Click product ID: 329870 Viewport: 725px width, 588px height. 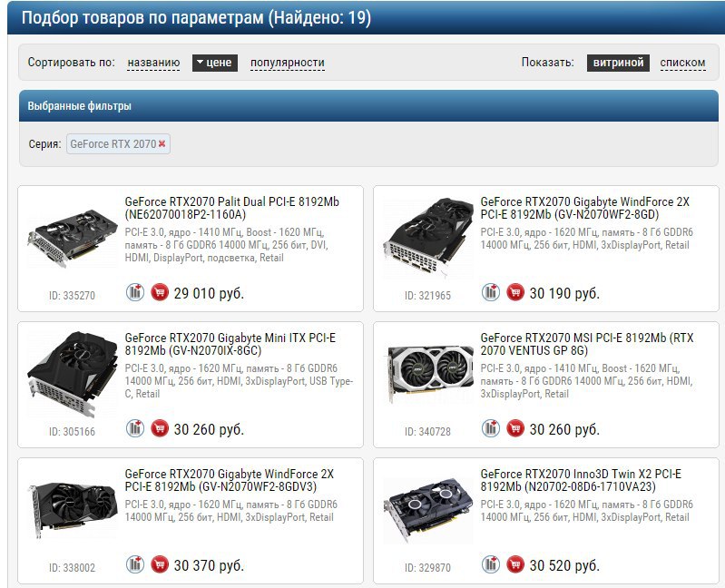[x=427, y=568]
